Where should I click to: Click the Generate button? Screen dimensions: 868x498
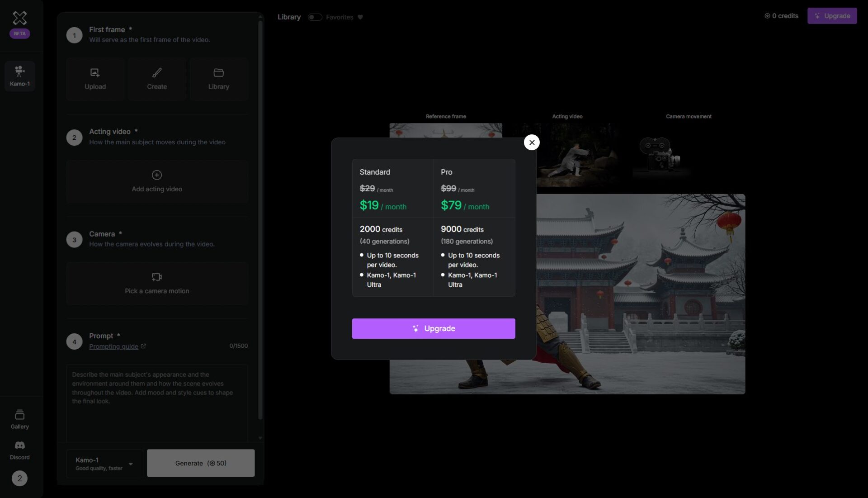201,463
